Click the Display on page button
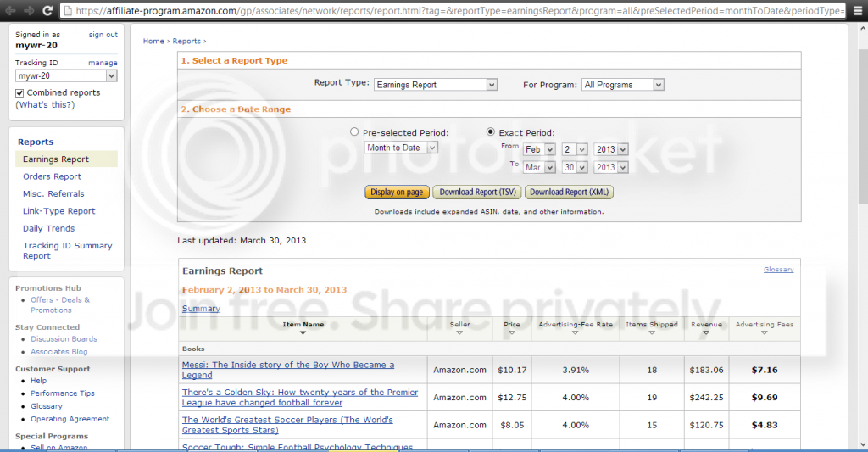Viewport: 868px width, 452px height. point(397,193)
